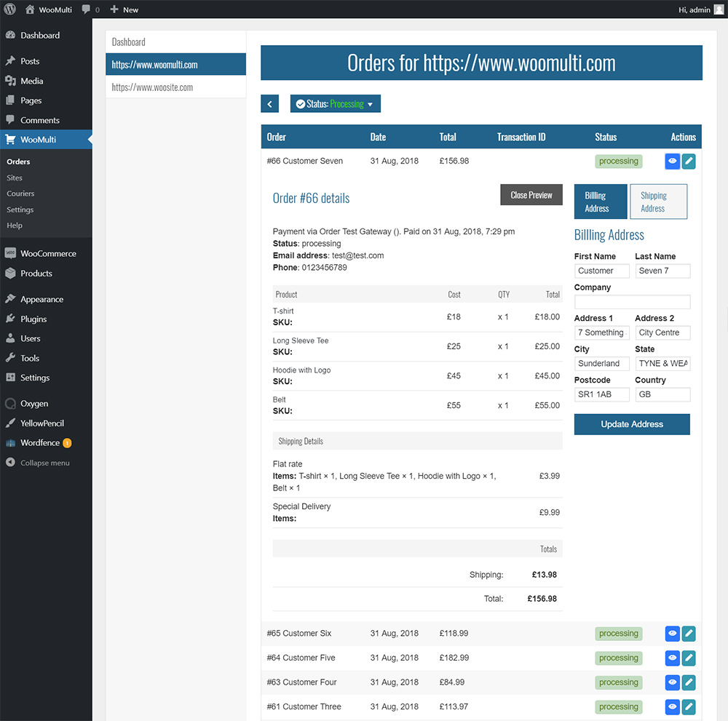Edit order #66 with the pencil icon
Image resolution: width=728 pixels, height=721 pixels.
[x=689, y=162]
